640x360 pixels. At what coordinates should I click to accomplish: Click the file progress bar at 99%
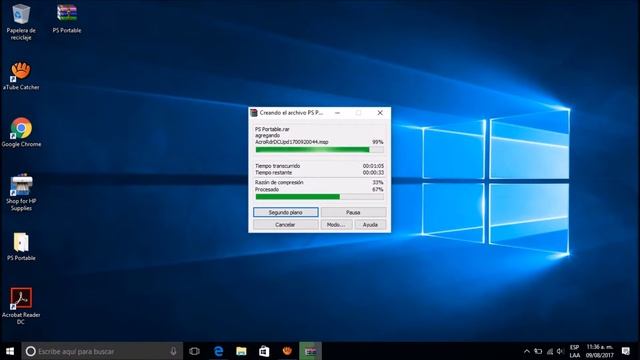pyautogui.click(x=320, y=150)
